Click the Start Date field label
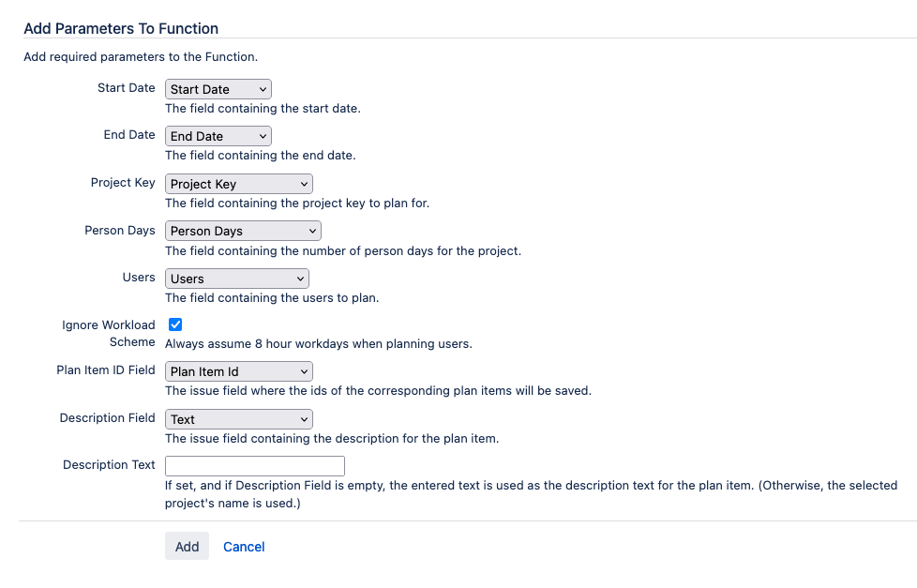The width and height of the screenshot is (917, 588). click(x=127, y=88)
